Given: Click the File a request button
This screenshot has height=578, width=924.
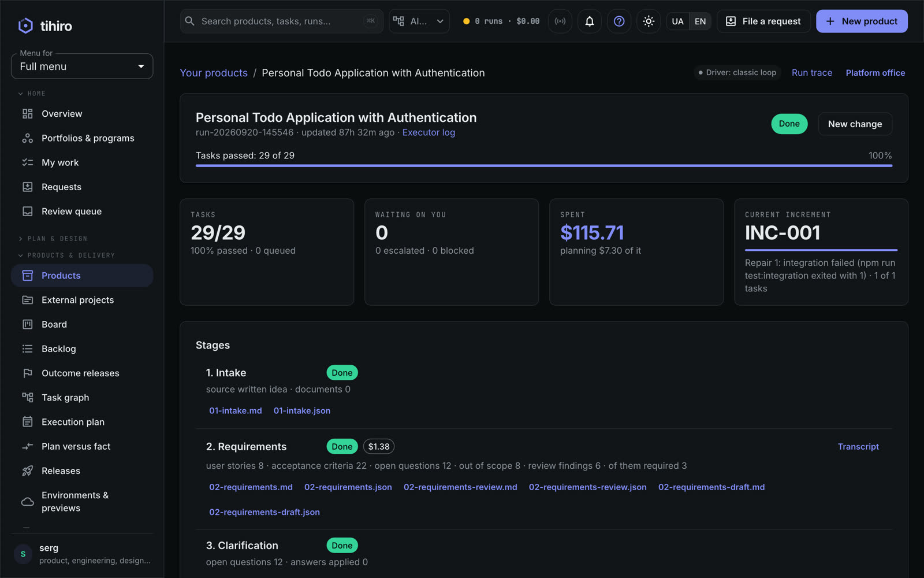Looking at the screenshot, I should point(763,21).
